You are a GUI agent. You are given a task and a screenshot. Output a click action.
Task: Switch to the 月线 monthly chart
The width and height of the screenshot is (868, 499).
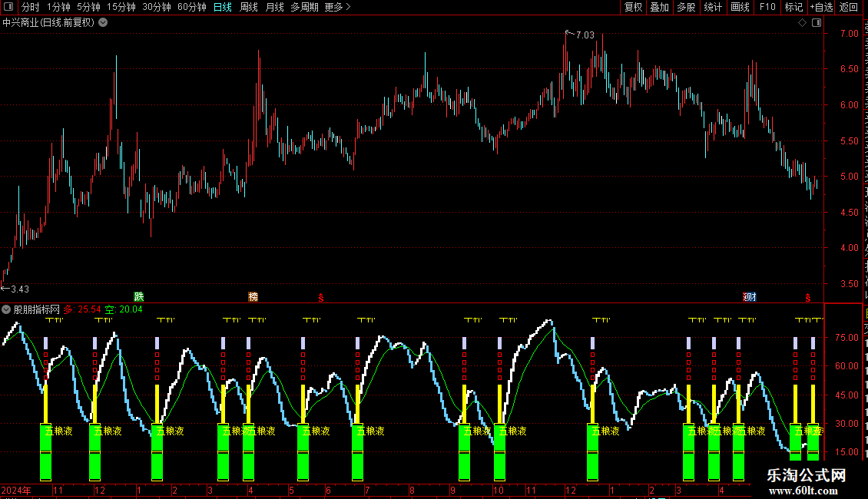coord(274,7)
